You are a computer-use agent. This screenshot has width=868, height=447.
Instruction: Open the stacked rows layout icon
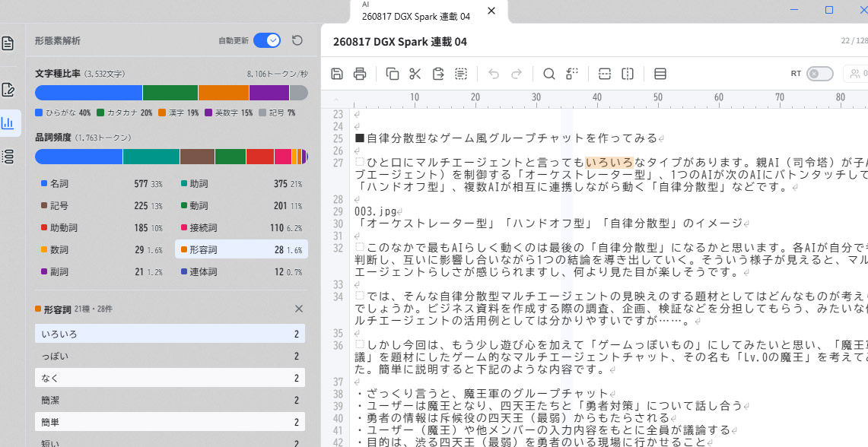660,74
